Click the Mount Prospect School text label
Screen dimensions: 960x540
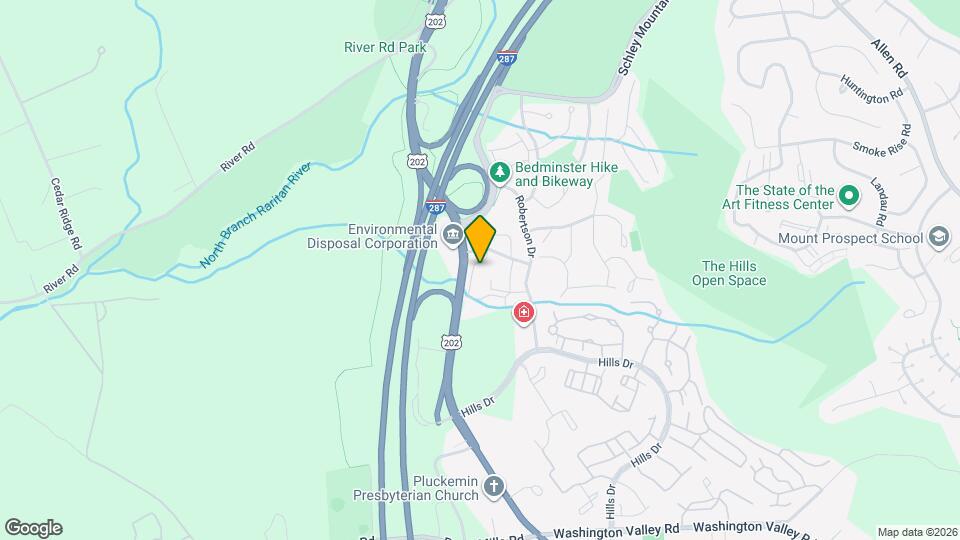(x=850, y=238)
